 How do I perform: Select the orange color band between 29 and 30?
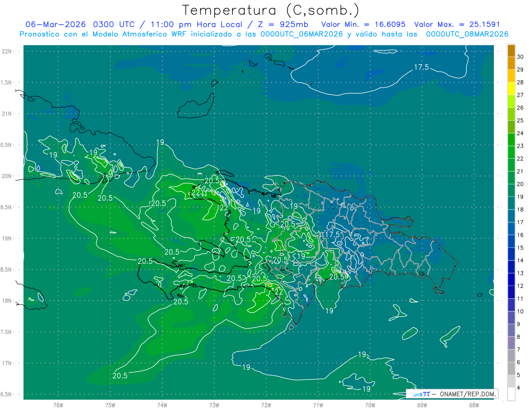tap(511, 63)
